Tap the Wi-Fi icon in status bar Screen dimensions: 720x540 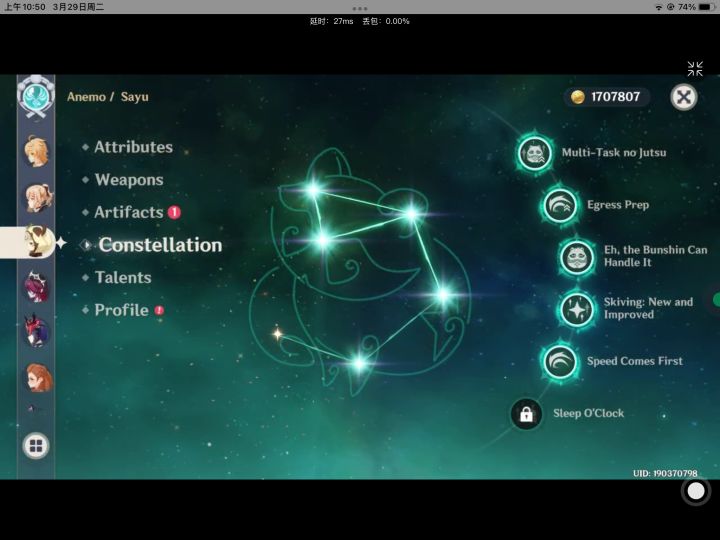pos(658,7)
